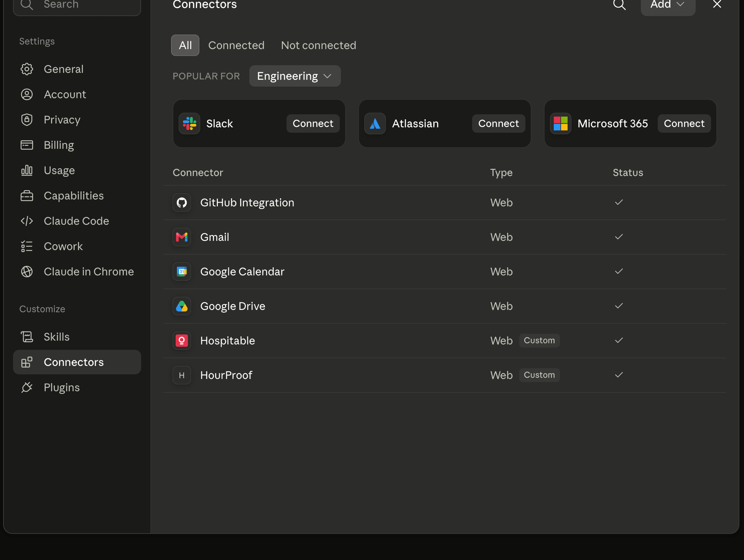Connect Microsoft 365

(684, 124)
